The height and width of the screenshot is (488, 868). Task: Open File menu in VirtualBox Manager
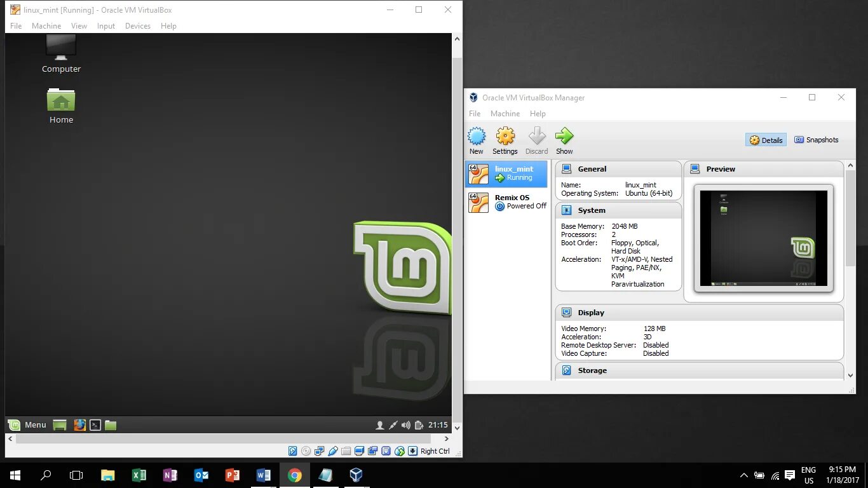pos(475,114)
